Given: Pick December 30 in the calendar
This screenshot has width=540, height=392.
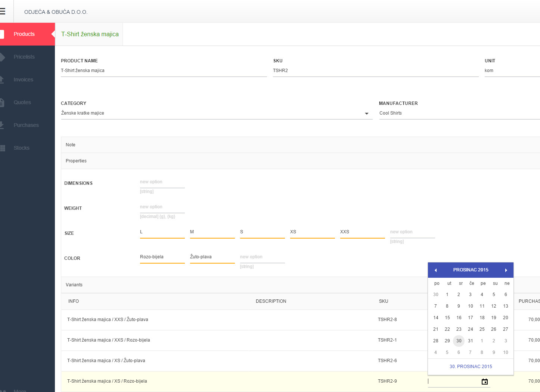Looking at the screenshot, I should 459,341.
